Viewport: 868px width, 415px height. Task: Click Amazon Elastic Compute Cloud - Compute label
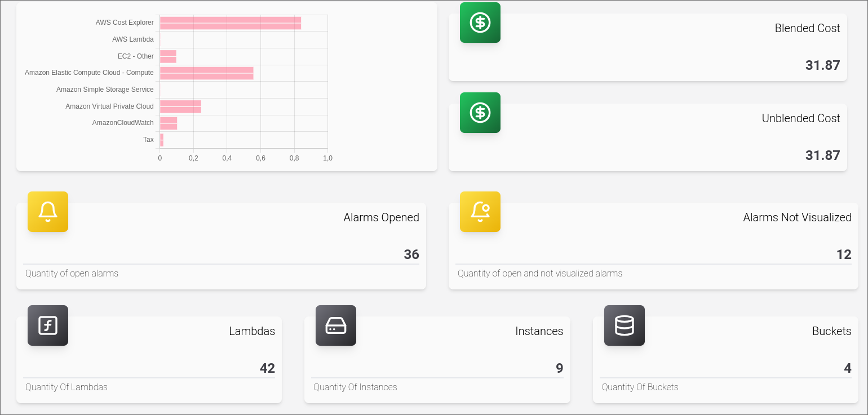coord(89,73)
